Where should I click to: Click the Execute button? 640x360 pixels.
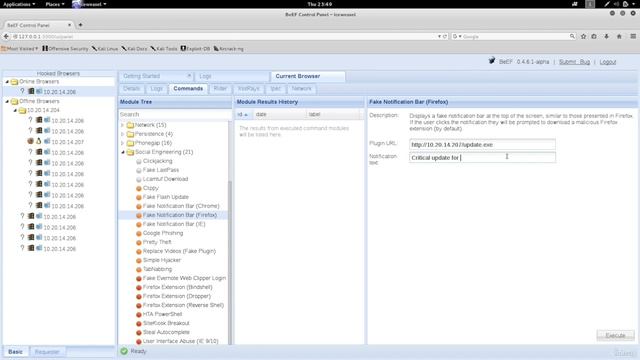pyautogui.click(x=616, y=336)
